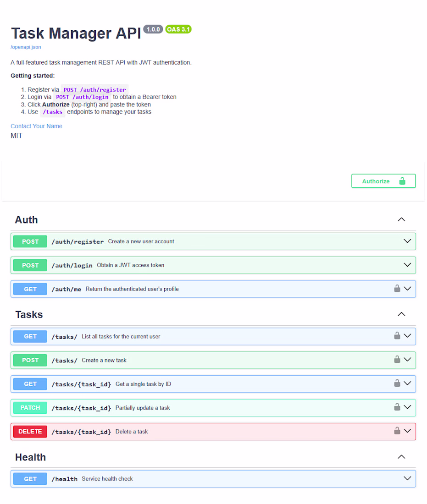Click the red DELETE method badge
This screenshot has width=427, height=504.
pyautogui.click(x=30, y=431)
